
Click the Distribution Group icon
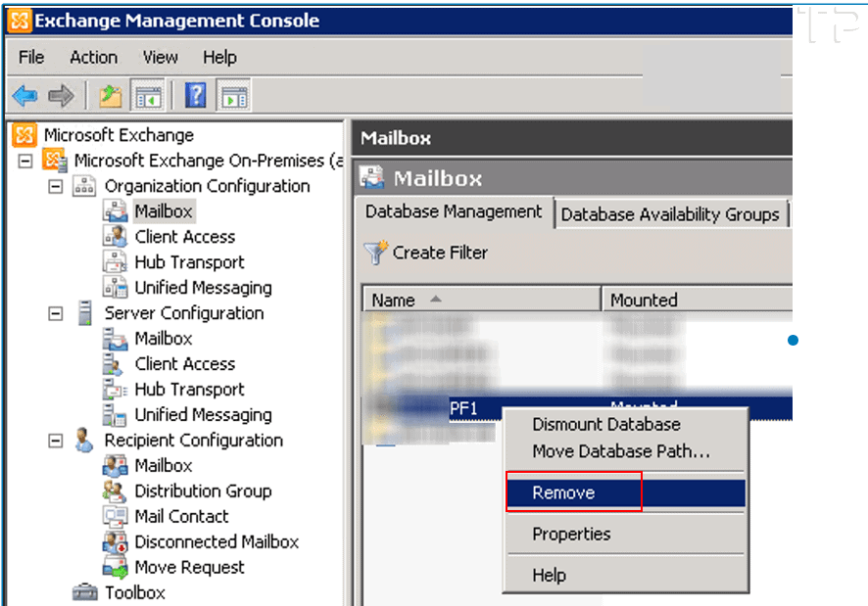116,490
